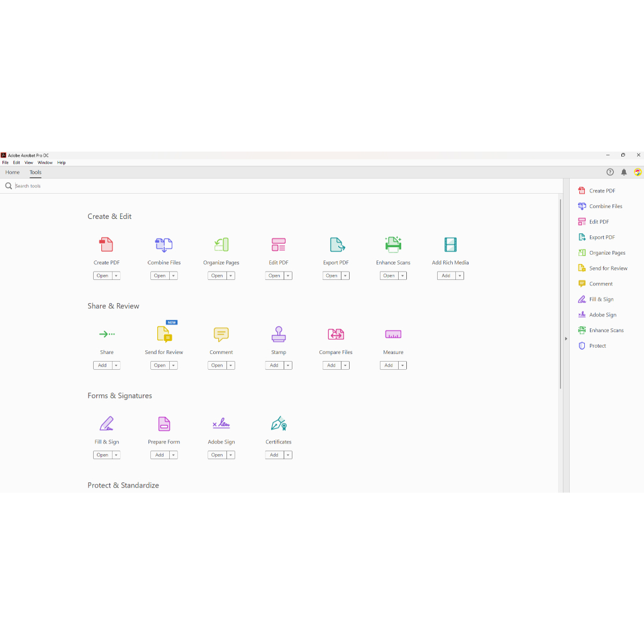Screen dimensions: 644x644
Task: Click the Comment tool icon in Share & Review
Action: [221, 335]
